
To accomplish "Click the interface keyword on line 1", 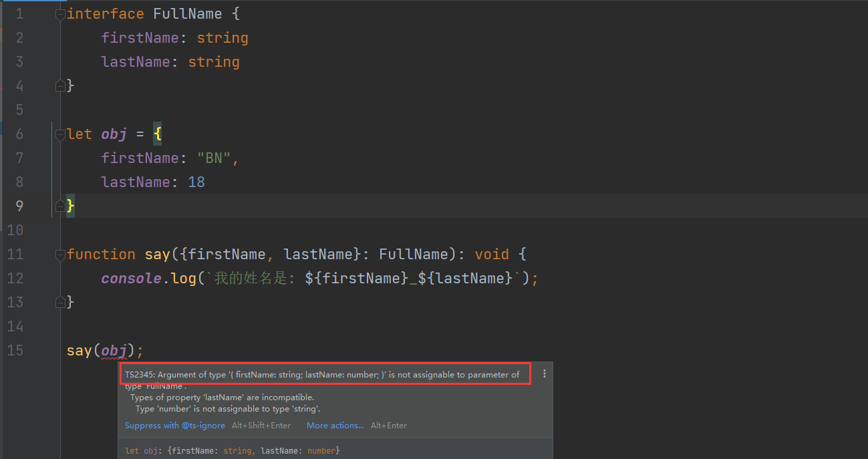I will click(x=106, y=14).
